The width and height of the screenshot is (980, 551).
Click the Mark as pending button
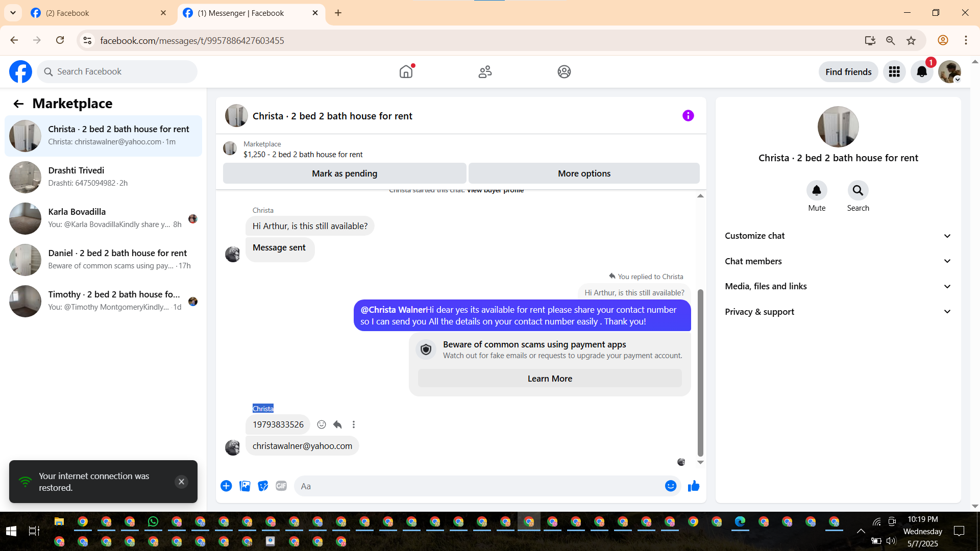[x=345, y=173]
